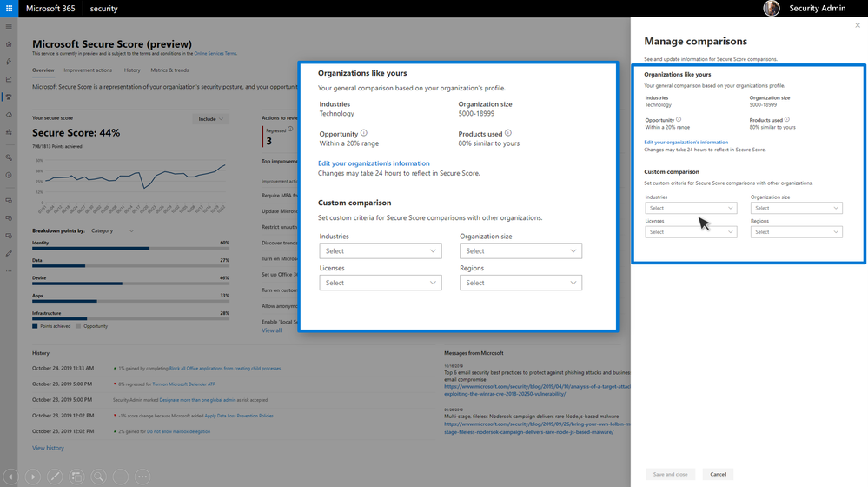Open the Organization size dropdown in the Manage comparisons panel
The image size is (868, 487).
(797, 208)
